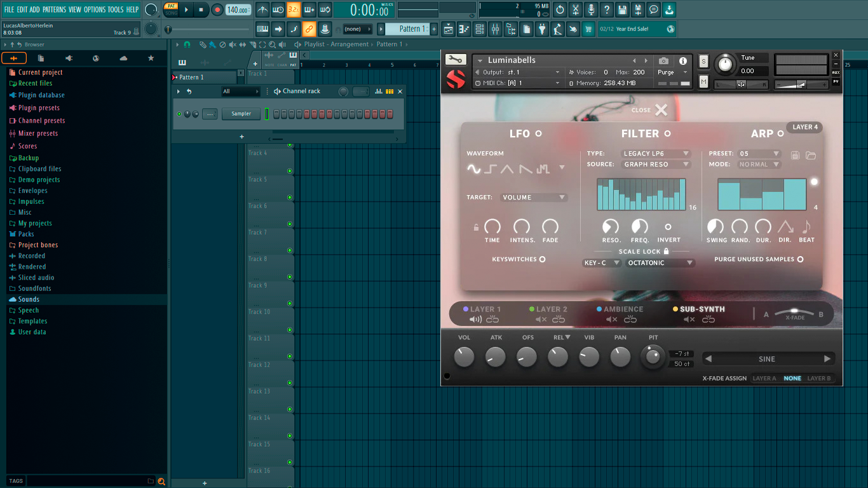Viewport: 868px width, 488px height.
Task: Open the help question mark icon
Action: (607, 10)
